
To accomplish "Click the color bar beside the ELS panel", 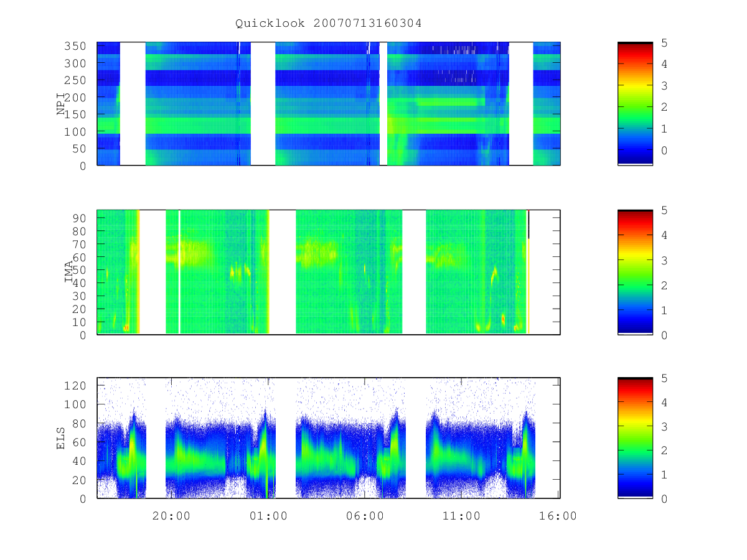I will point(635,438).
